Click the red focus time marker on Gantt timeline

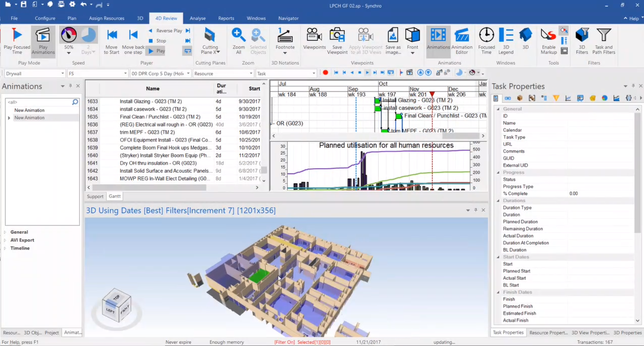pos(432,94)
